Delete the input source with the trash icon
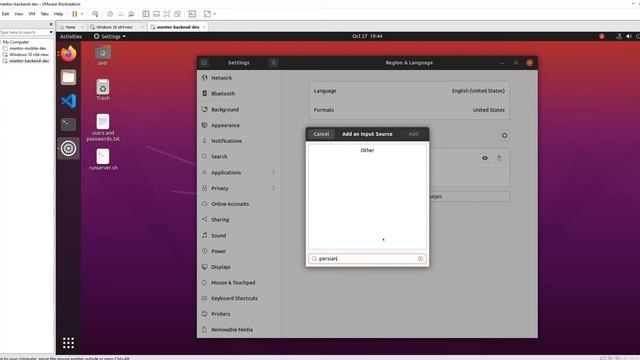The width and height of the screenshot is (640, 360). 499,158
